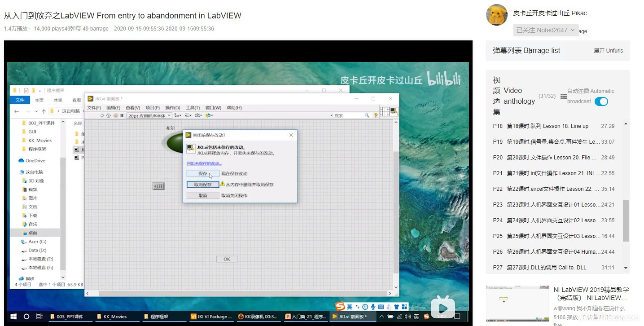Screen dimensions: 644x326
Task: Play P23 人机界面交互设计01 lesson
Action: (x=554, y=204)
